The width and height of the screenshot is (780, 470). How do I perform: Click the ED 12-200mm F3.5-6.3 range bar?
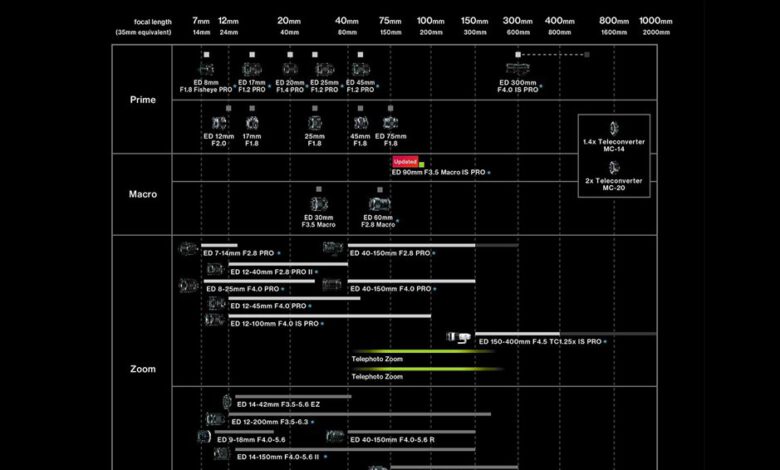[x=360, y=414]
